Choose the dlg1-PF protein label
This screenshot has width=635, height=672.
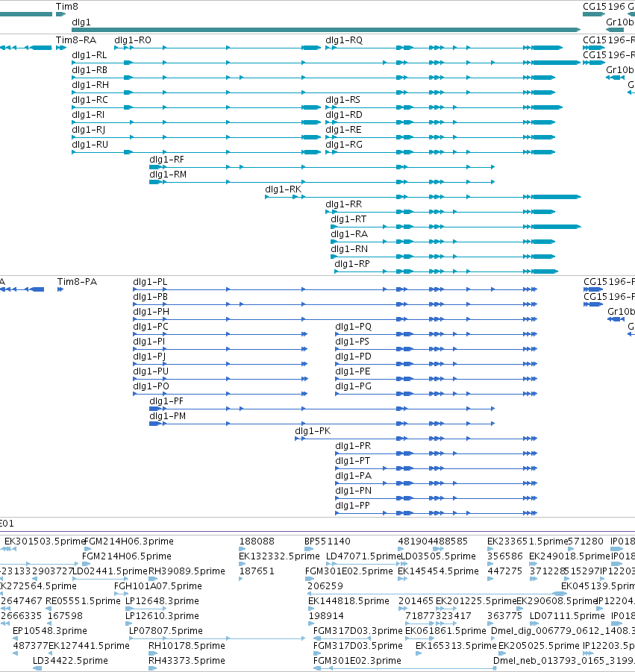point(166,401)
